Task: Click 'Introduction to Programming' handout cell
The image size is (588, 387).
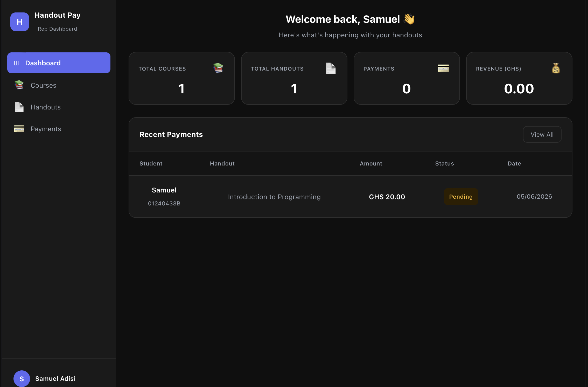Action: [274, 197]
